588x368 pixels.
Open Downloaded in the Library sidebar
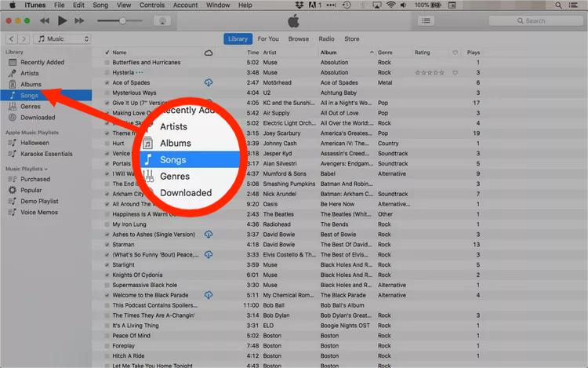point(38,118)
